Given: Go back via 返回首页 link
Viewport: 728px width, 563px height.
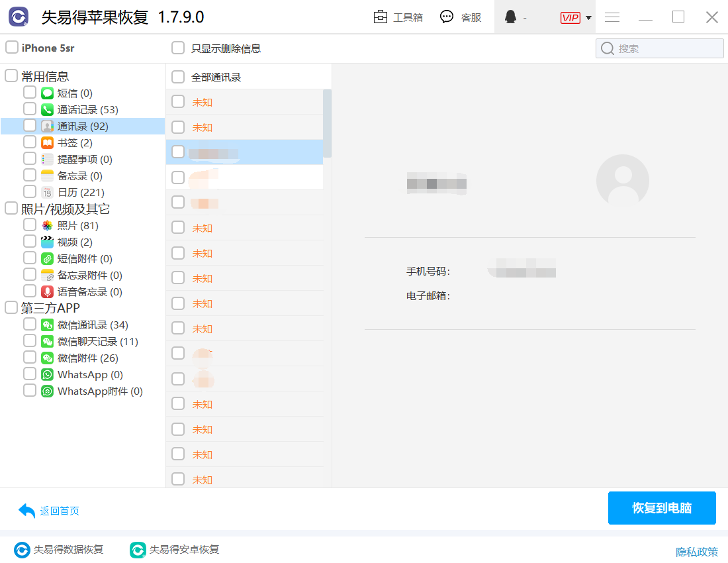Looking at the screenshot, I should point(59,511).
